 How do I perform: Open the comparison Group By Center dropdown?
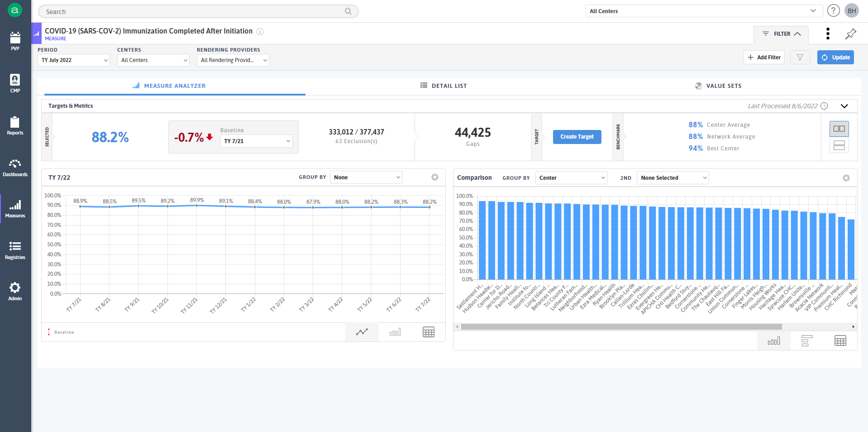tap(571, 178)
